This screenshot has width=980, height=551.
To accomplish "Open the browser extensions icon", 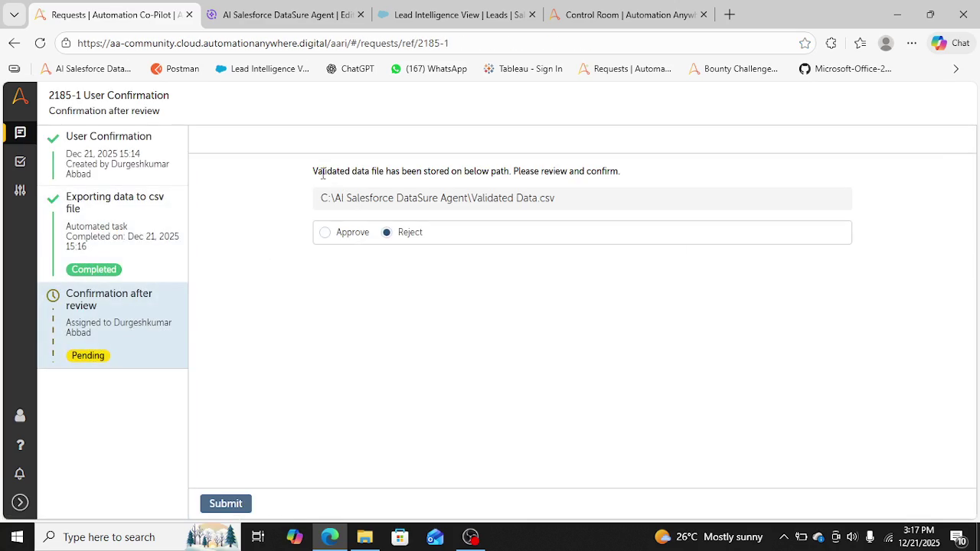I will [x=831, y=43].
